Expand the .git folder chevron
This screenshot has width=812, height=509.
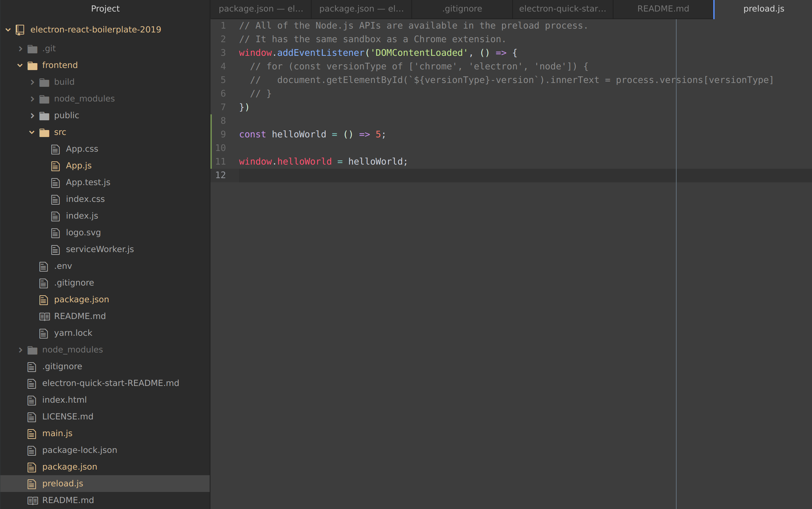point(20,49)
